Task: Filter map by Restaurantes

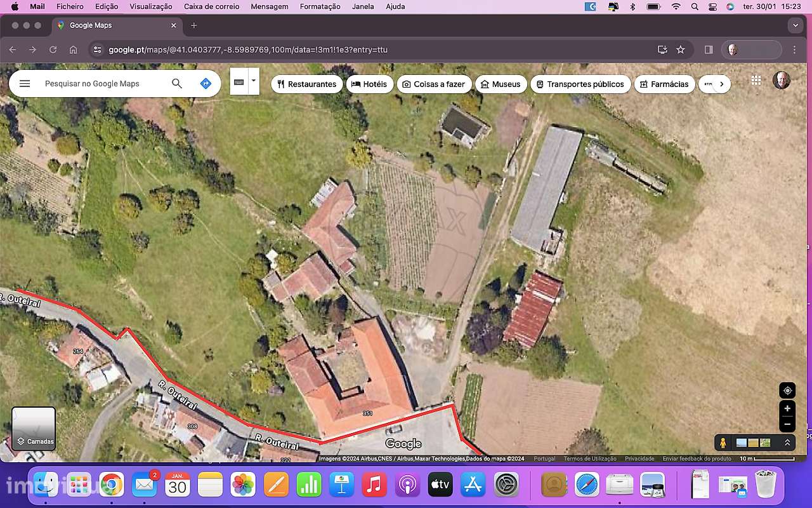Action: [307, 84]
